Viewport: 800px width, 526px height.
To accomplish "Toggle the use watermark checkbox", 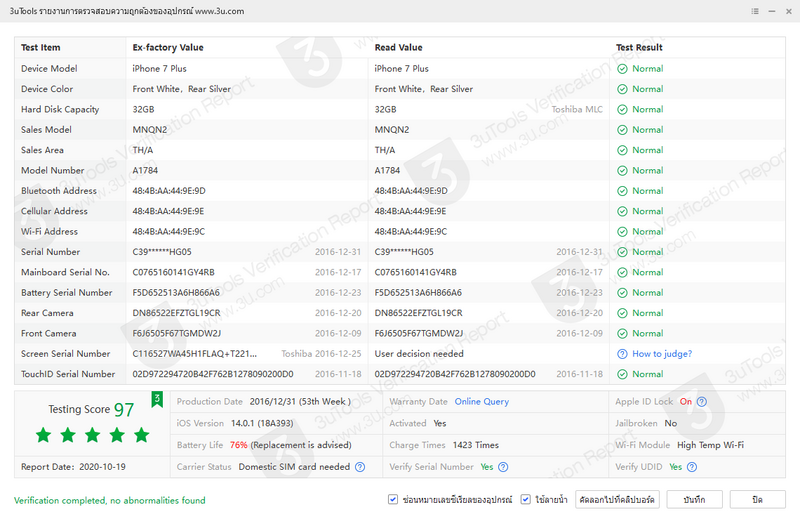I will click(x=525, y=499).
